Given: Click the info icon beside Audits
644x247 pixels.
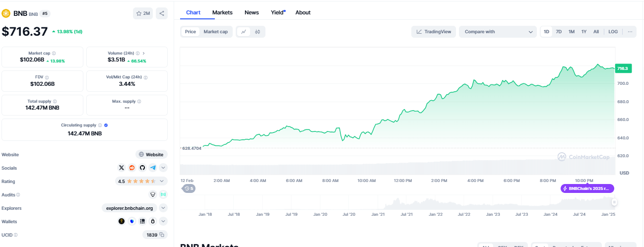Looking at the screenshot, I should (18, 195).
